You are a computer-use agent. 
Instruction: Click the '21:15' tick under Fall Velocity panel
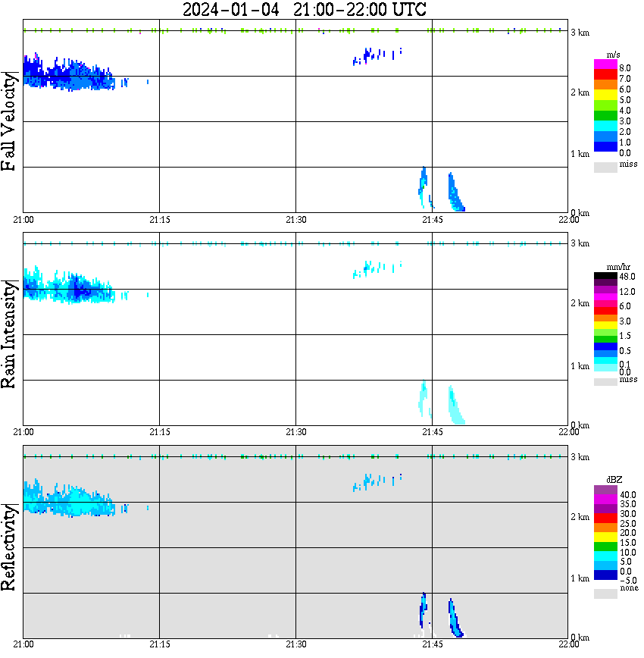[160, 220]
